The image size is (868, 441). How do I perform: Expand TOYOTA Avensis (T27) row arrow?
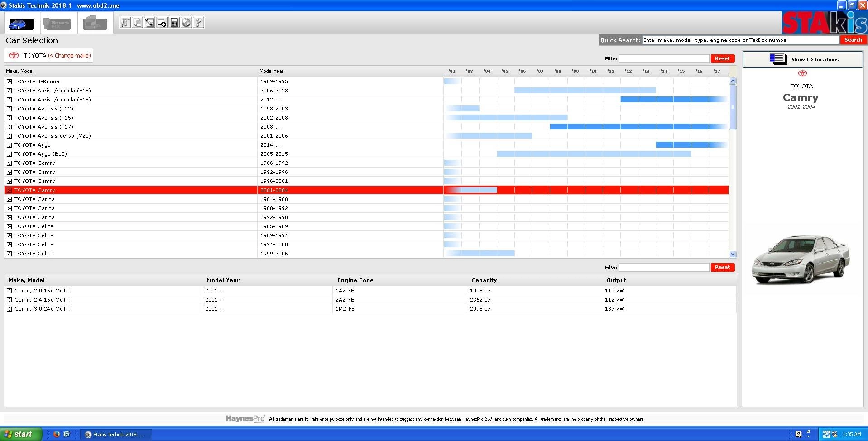pos(9,127)
